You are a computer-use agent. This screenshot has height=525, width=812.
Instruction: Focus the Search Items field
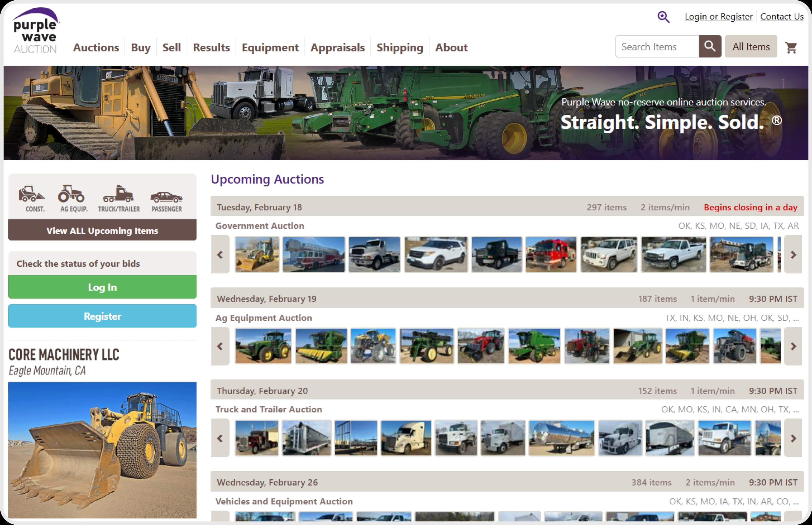656,47
